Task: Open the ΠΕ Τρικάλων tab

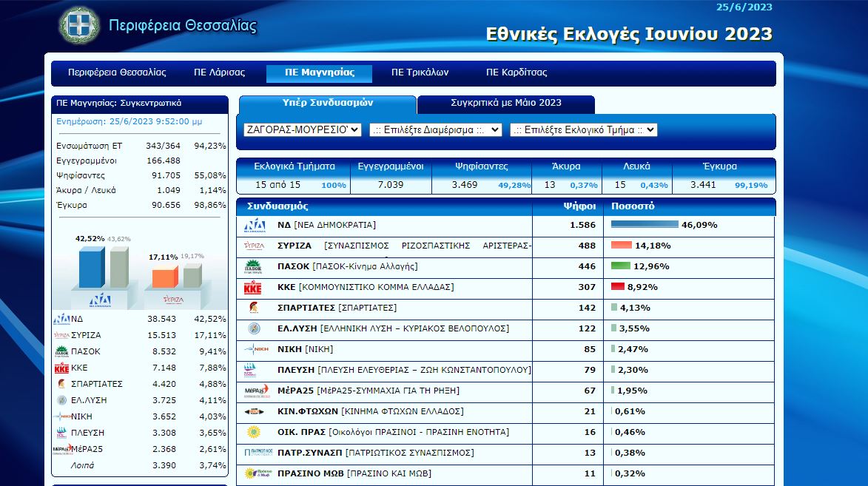Action: click(420, 72)
